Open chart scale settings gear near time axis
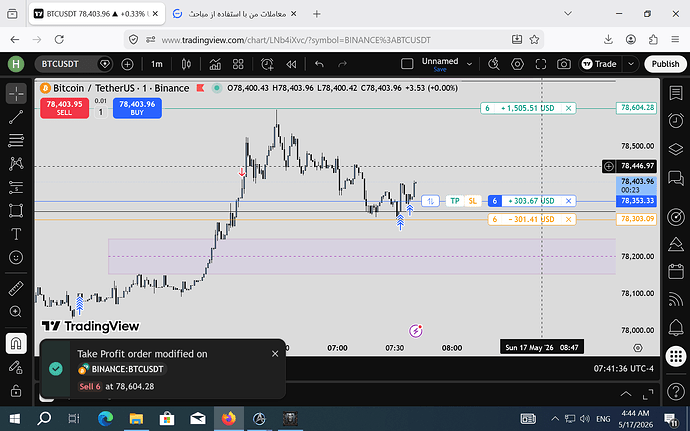 (638, 348)
